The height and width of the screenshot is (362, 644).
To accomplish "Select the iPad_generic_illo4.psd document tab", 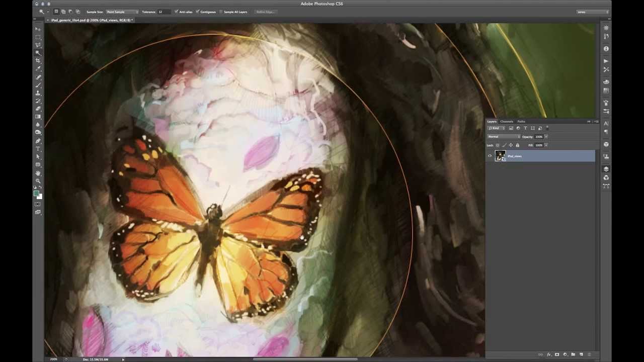I will click(x=92, y=20).
